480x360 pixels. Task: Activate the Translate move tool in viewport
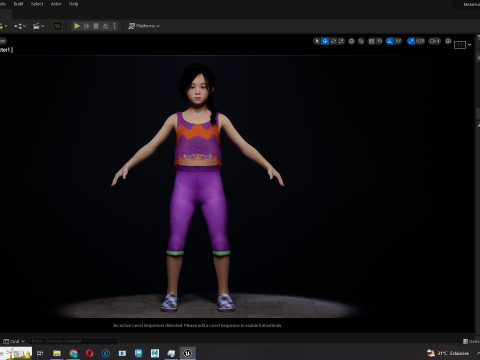[325, 41]
